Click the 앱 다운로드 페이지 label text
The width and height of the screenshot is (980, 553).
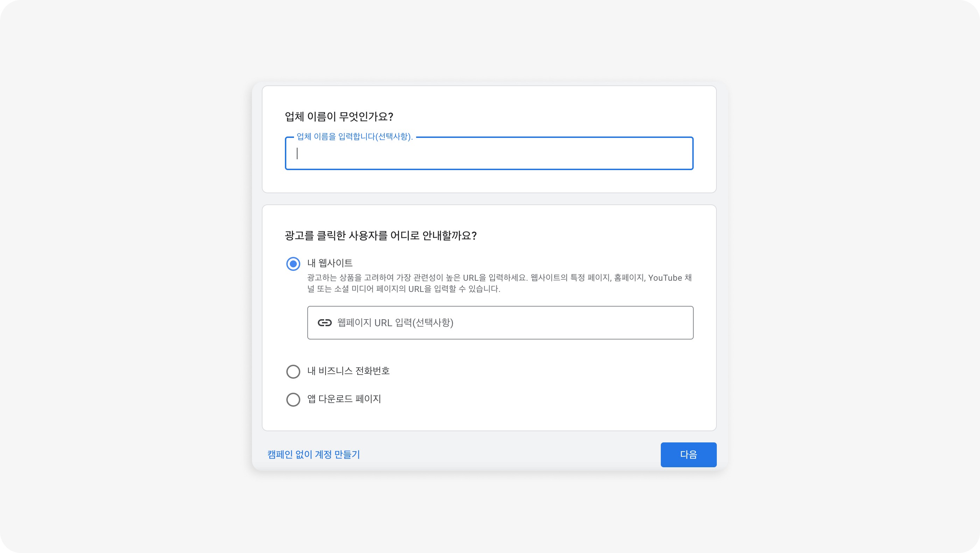click(344, 399)
